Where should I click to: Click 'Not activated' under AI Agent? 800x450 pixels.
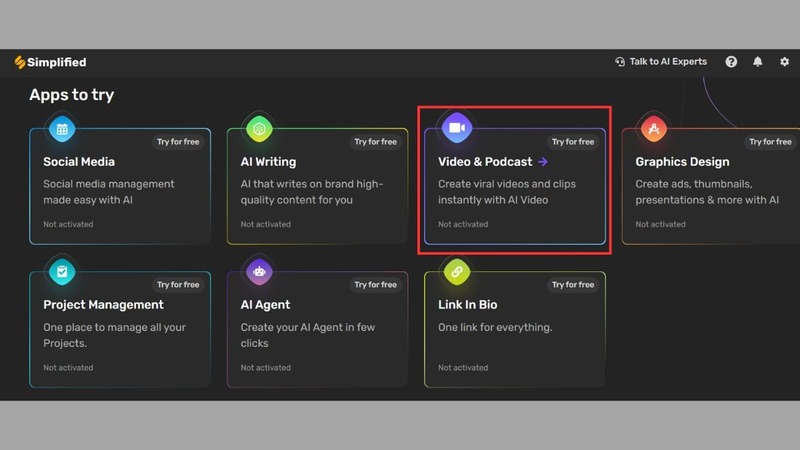(265, 367)
